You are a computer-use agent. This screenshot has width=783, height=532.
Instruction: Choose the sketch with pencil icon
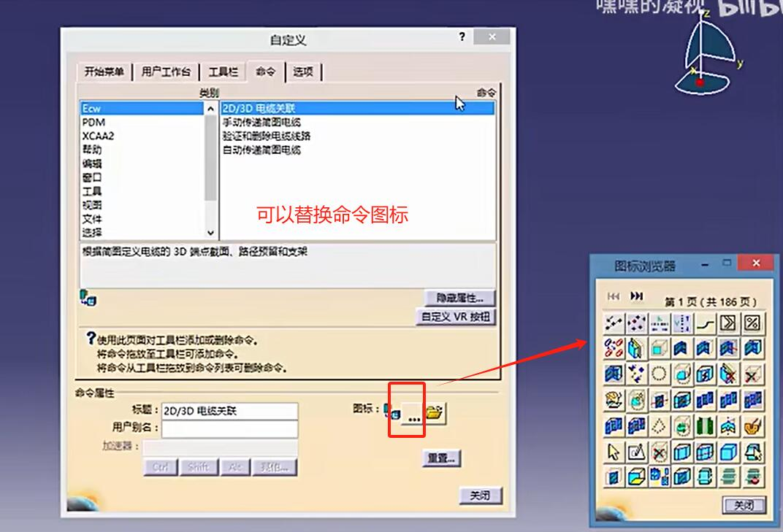point(636,452)
